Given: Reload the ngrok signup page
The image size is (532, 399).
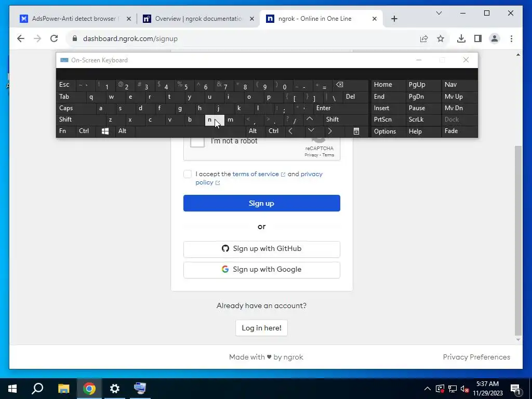Looking at the screenshot, I should 54,38.
